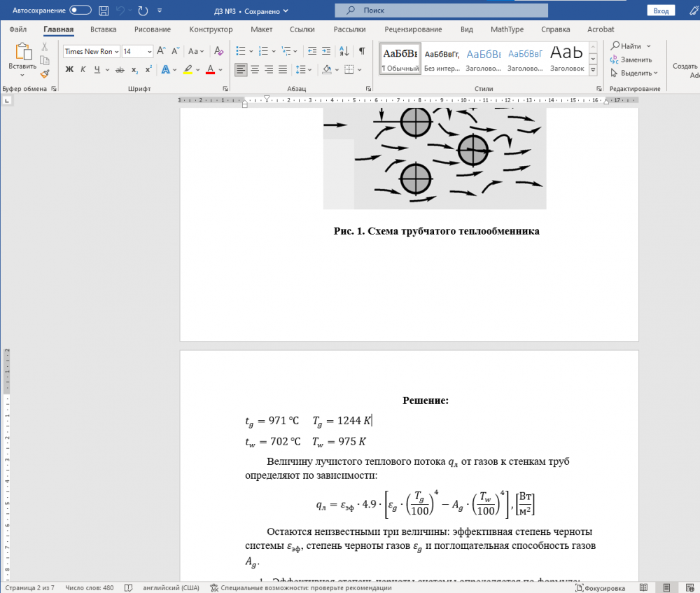The width and height of the screenshot is (700, 593).
Task: Expand the document title save location arrow
Action: click(286, 11)
